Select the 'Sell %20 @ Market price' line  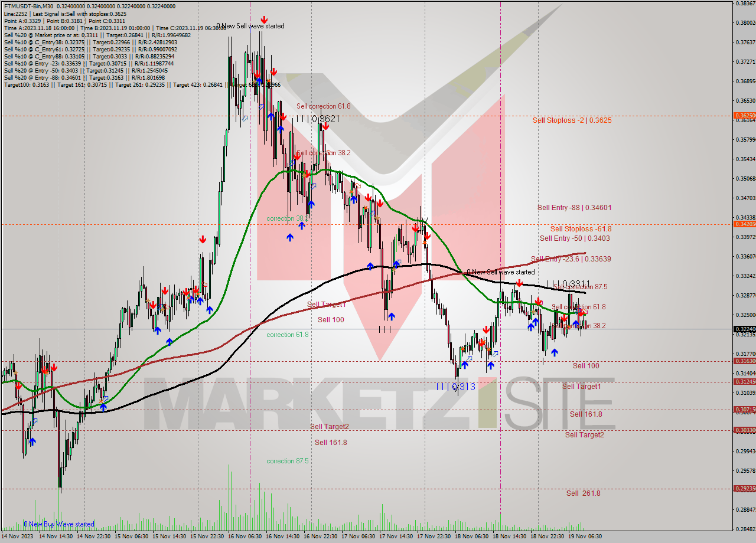[97, 35]
